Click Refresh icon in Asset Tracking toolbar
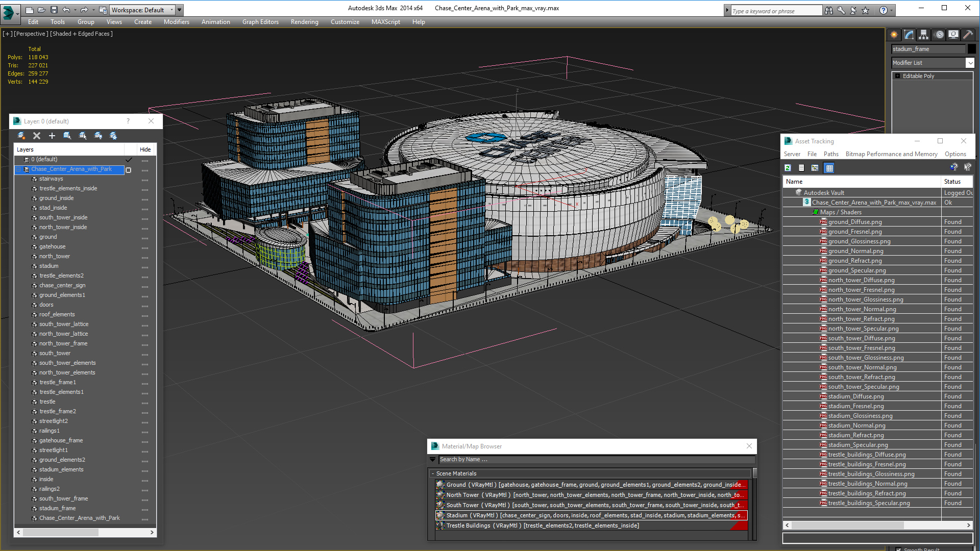The image size is (980, 551). [788, 168]
